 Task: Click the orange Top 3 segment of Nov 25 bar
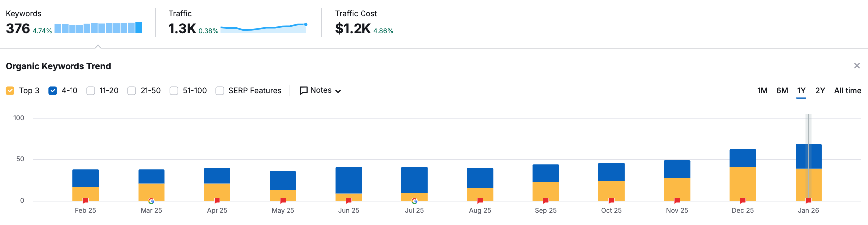coord(677,189)
